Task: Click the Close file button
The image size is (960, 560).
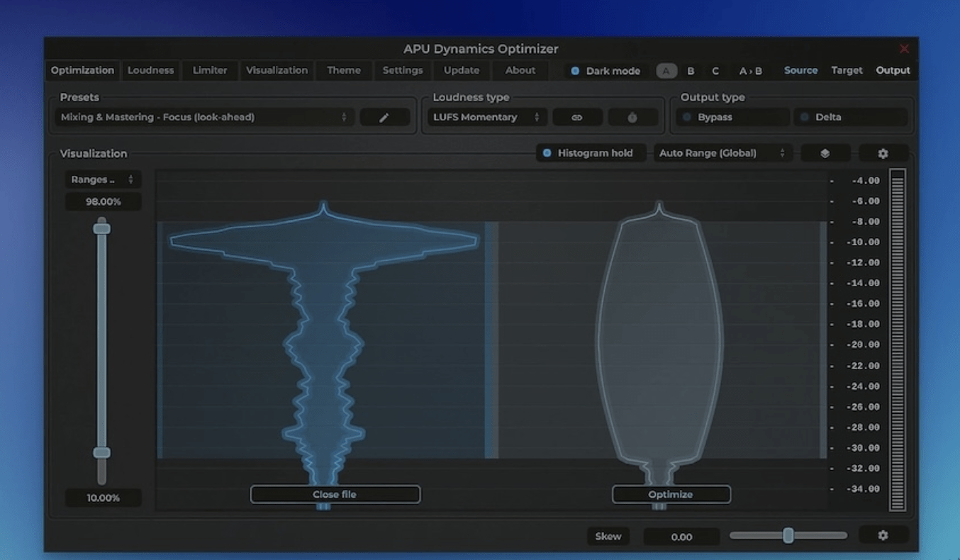Action: 335,494
